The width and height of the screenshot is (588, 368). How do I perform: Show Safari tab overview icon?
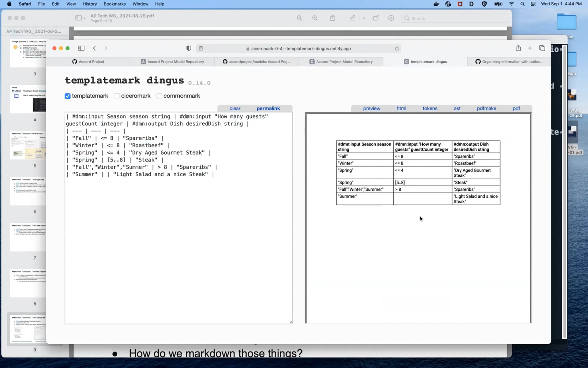coord(542,48)
